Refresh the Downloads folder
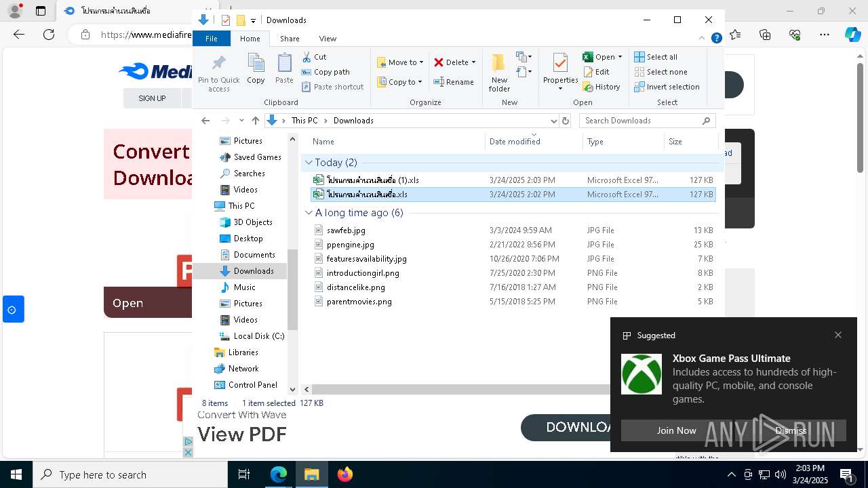 click(x=565, y=121)
